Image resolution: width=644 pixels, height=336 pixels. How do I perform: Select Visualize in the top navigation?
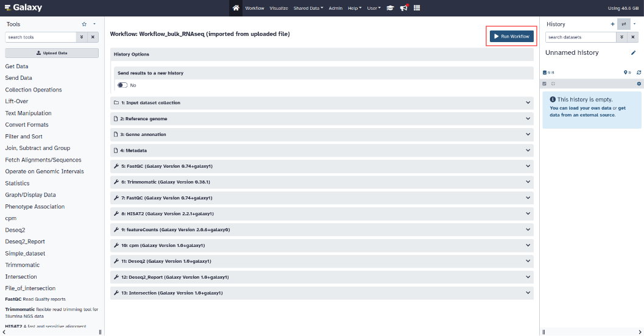click(x=278, y=8)
